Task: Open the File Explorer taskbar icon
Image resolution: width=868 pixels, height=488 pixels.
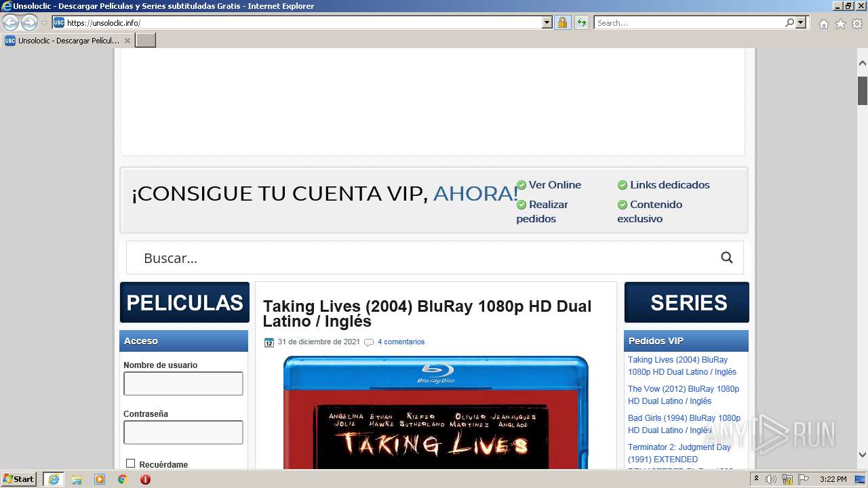Action: point(76,479)
